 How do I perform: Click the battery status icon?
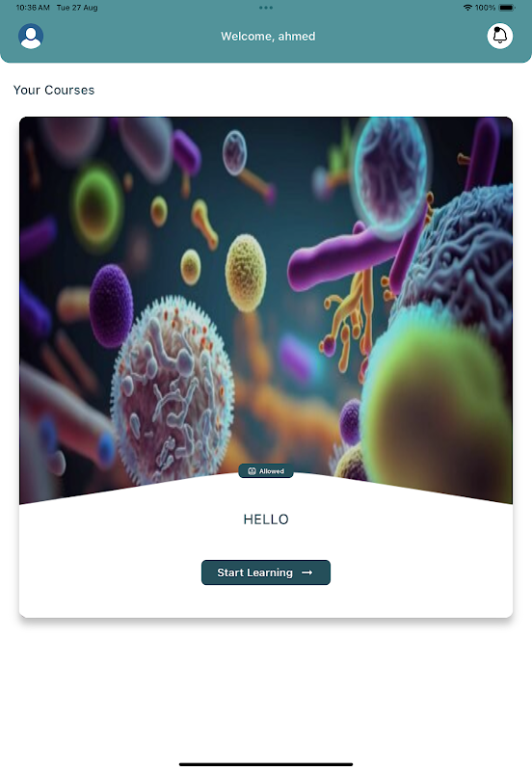507,8
